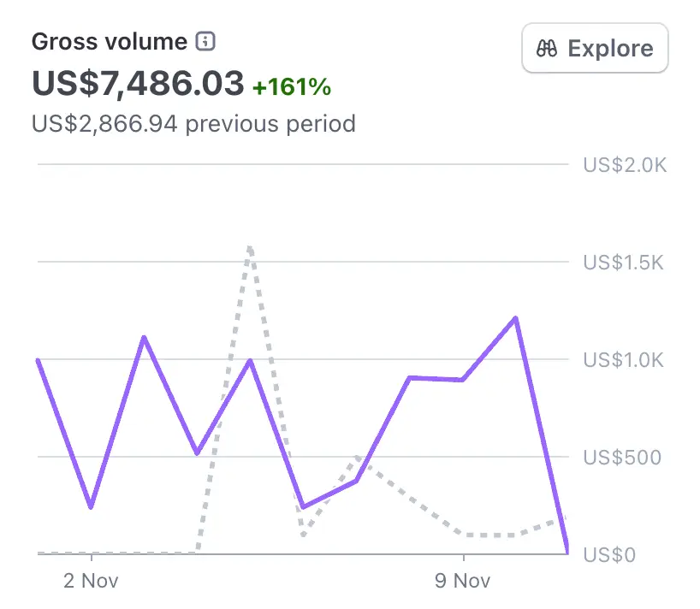
Task: Click the dotted line's smaller peak near US$500
Action: pyautogui.click(x=357, y=458)
